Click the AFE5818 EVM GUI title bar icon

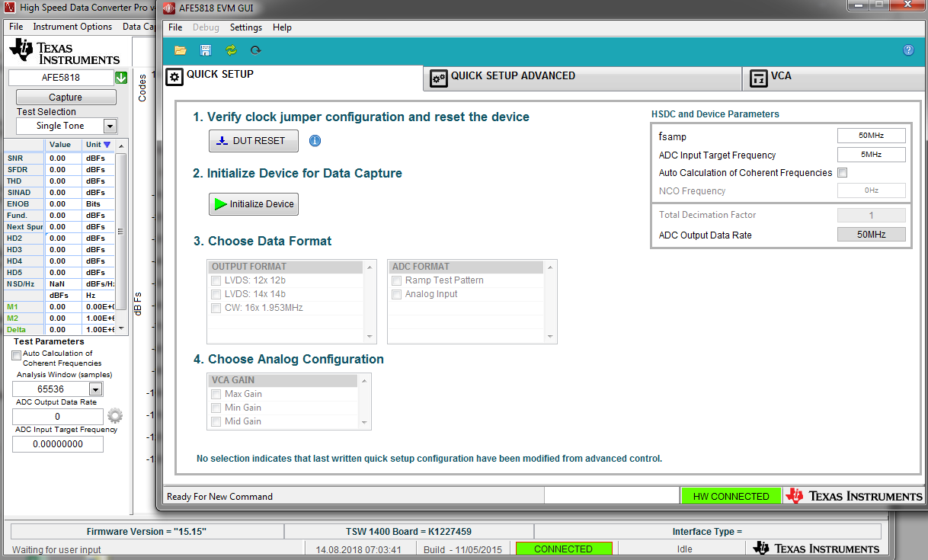pos(170,9)
